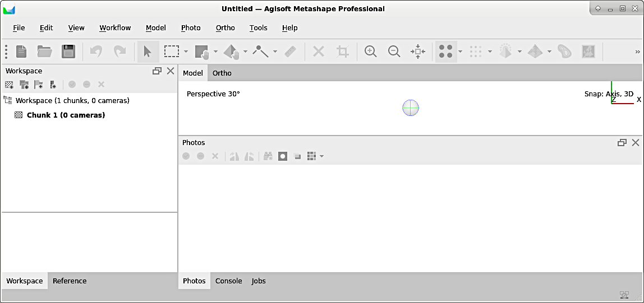The height and width of the screenshot is (303, 644).
Task: Click Add Photos icon in Workspace toolbar
Action: [x=24, y=85]
